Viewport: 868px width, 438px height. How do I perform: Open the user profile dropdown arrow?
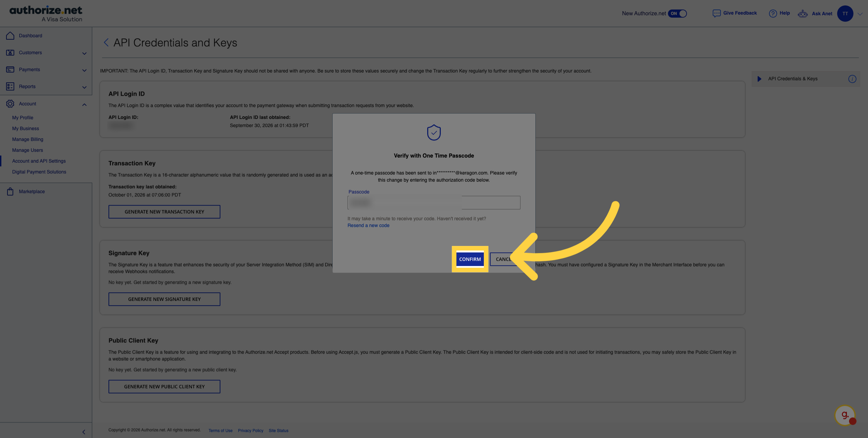860,14
